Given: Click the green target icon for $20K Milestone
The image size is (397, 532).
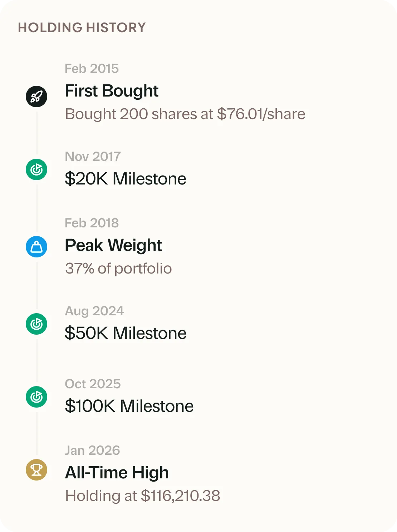Looking at the screenshot, I should click(36, 169).
